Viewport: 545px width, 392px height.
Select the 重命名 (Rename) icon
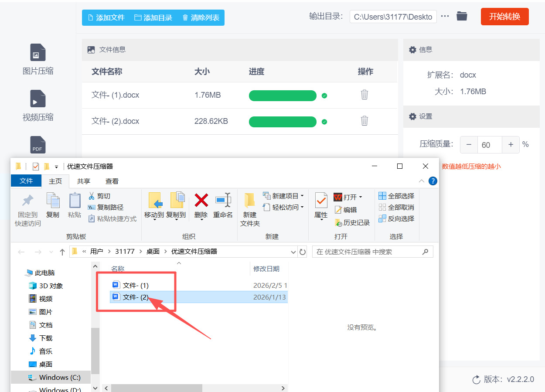coord(223,204)
